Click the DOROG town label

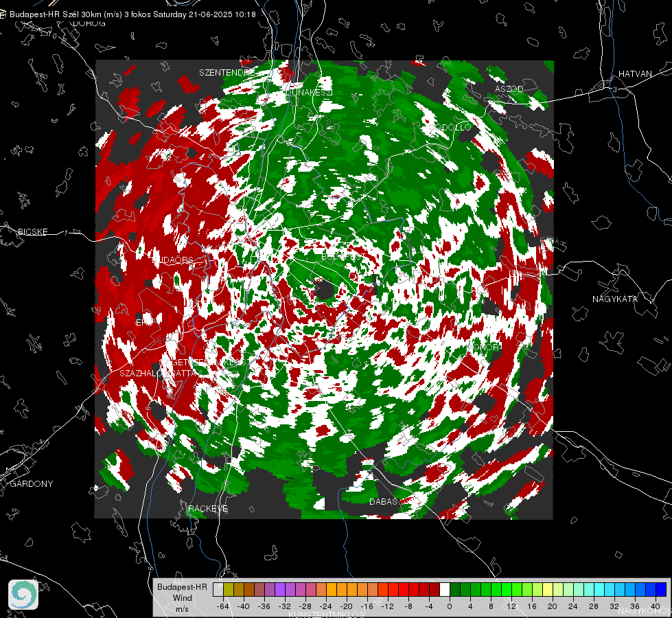tap(89, 23)
